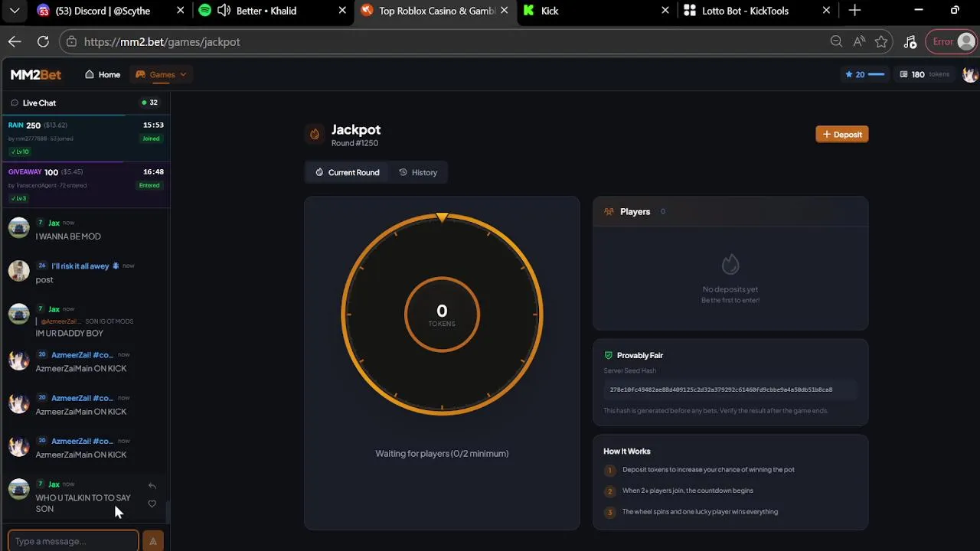The image size is (980, 551).
Task: Mute the Spotify tab speaker icon
Action: tap(224, 11)
